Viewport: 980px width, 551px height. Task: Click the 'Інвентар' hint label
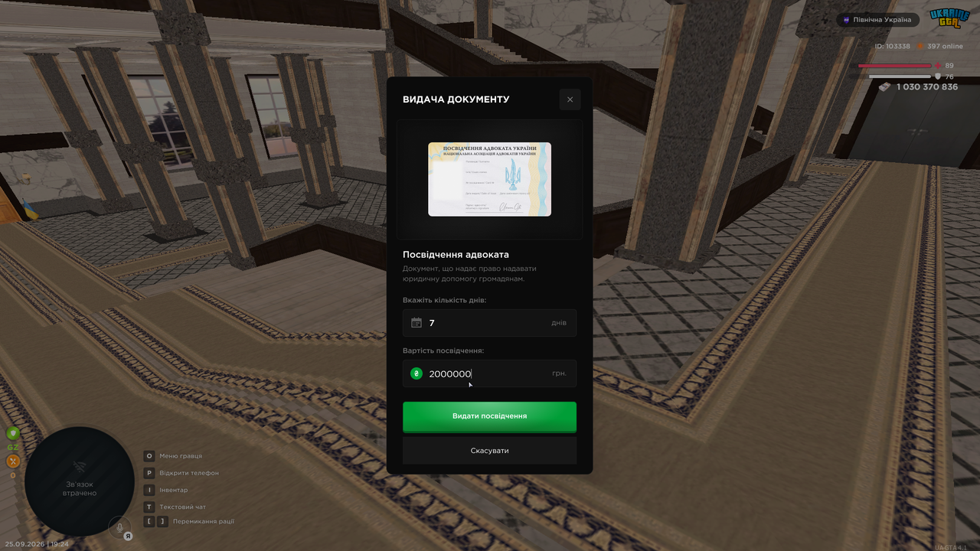coord(174,490)
